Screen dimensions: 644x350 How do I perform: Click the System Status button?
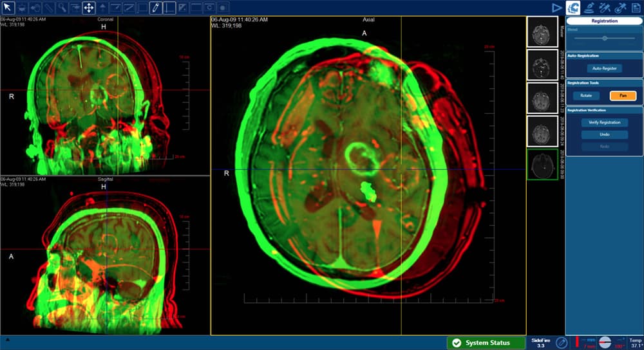(486, 343)
